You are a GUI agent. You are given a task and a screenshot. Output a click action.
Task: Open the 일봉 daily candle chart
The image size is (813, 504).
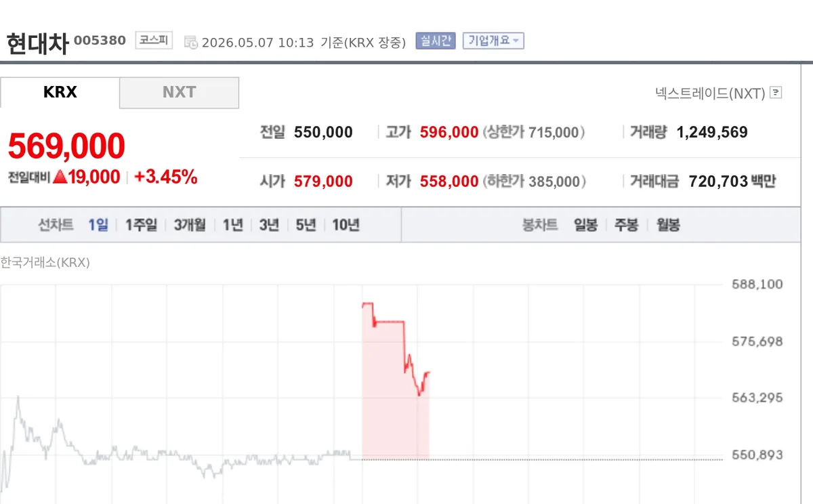click(x=585, y=225)
